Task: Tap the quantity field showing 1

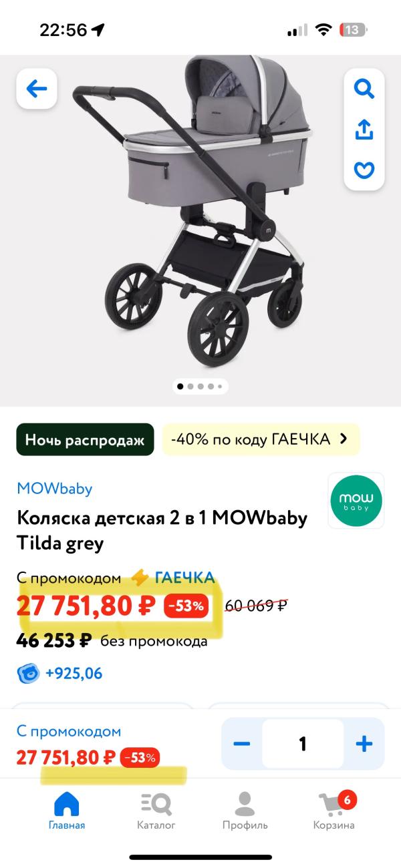Action: click(303, 744)
